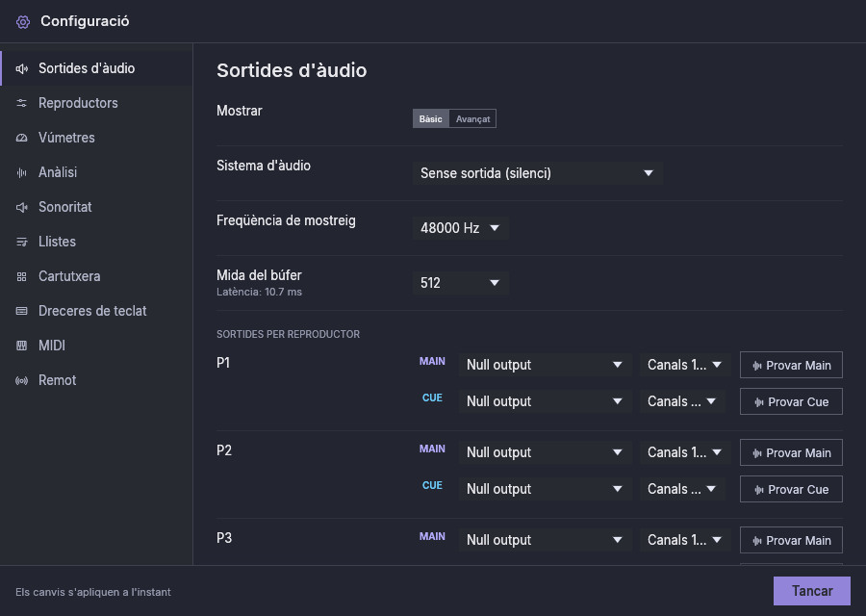
Task: Open P1 MAIN Canals dropdown
Action: (x=685, y=365)
